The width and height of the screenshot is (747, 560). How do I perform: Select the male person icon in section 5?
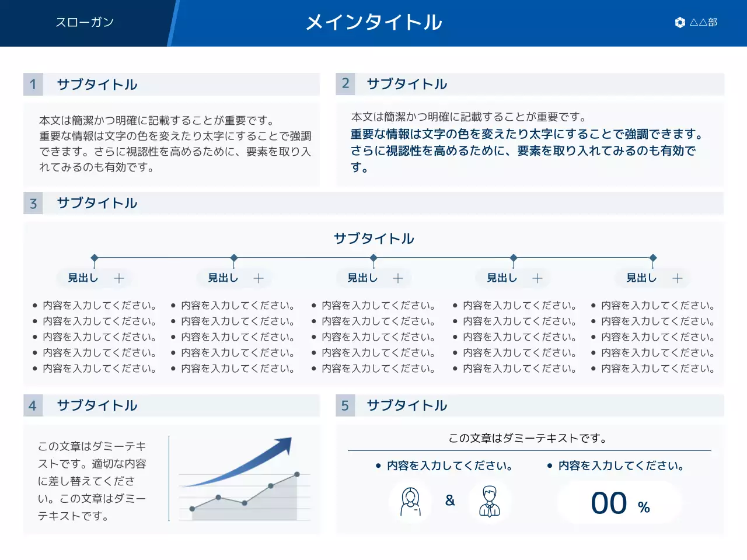(x=490, y=501)
